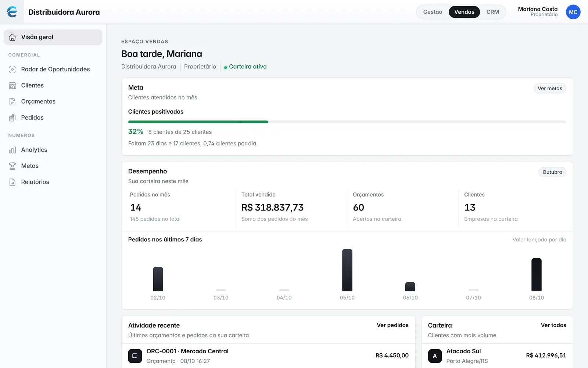588x368 pixels.
Task: Click the Clientes positivados progress bar
Action: 347,122
